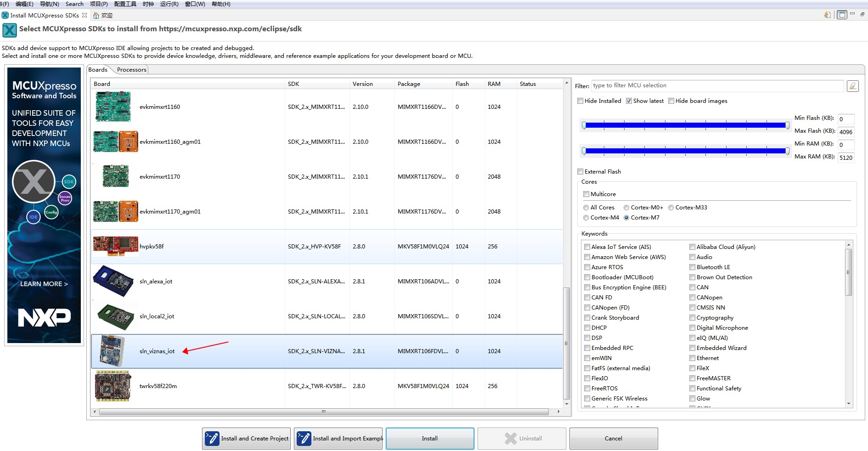Check the FreeRTOS keyword
The height and width of the screenshot is (451, 868).
pos(587,389)
